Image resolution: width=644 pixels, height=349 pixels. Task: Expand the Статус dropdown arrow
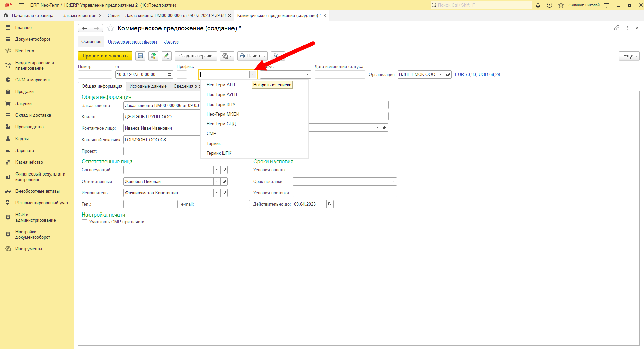point(307,74)
